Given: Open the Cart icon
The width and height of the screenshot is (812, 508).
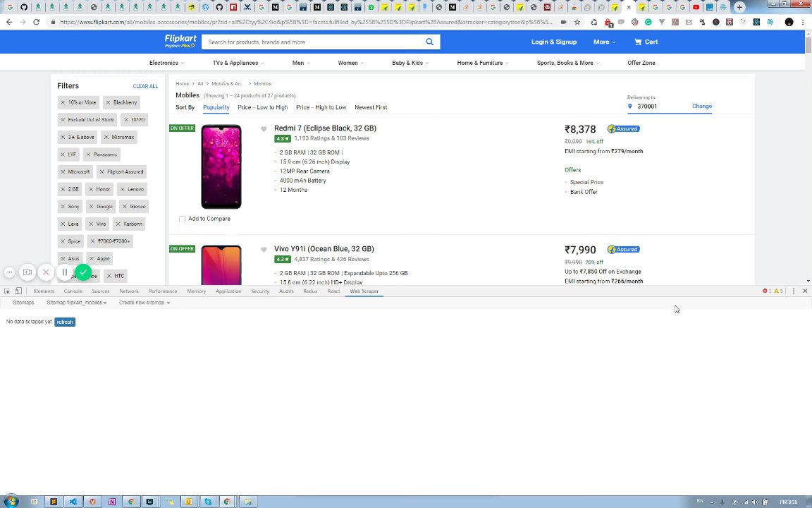Looking at the screenshot, I should [646, 42].
